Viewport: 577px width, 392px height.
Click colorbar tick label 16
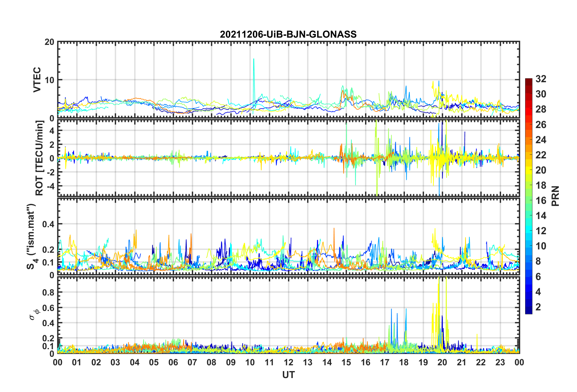click(541, 201)
